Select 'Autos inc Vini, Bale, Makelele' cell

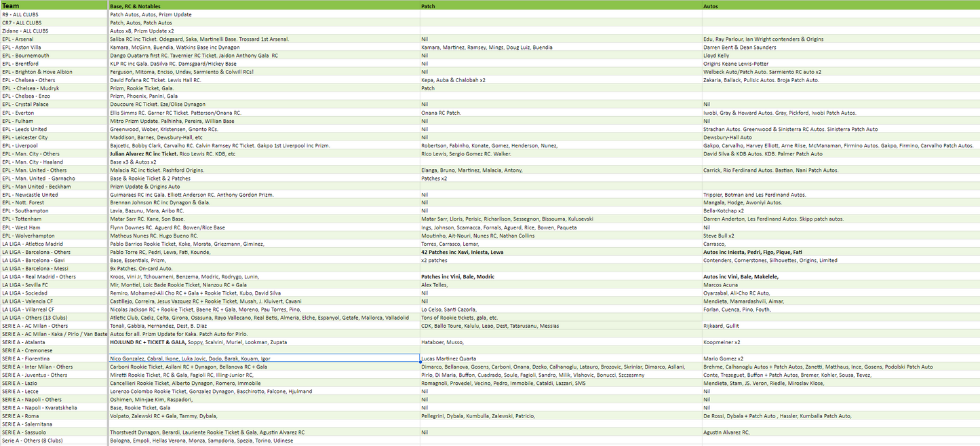(x=840, y=276)
